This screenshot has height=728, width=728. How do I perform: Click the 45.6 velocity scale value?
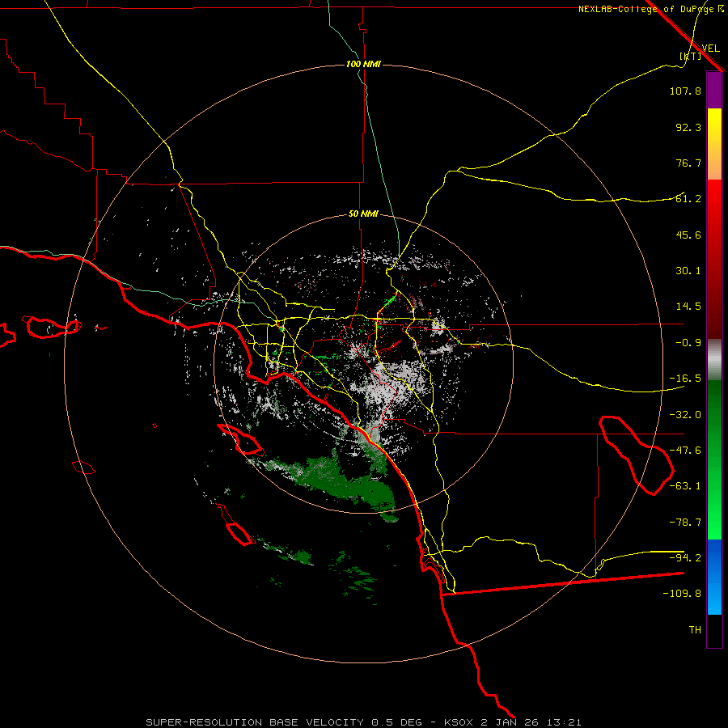click(688, 235)
